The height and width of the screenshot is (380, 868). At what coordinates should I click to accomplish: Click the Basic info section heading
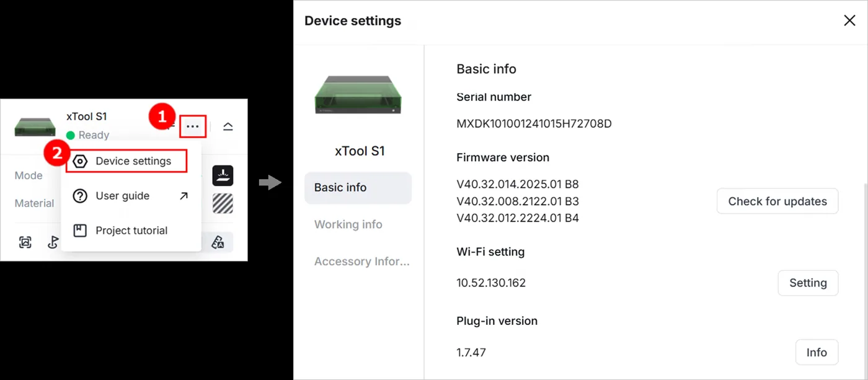pyautogui.click(x=486, y=69)
